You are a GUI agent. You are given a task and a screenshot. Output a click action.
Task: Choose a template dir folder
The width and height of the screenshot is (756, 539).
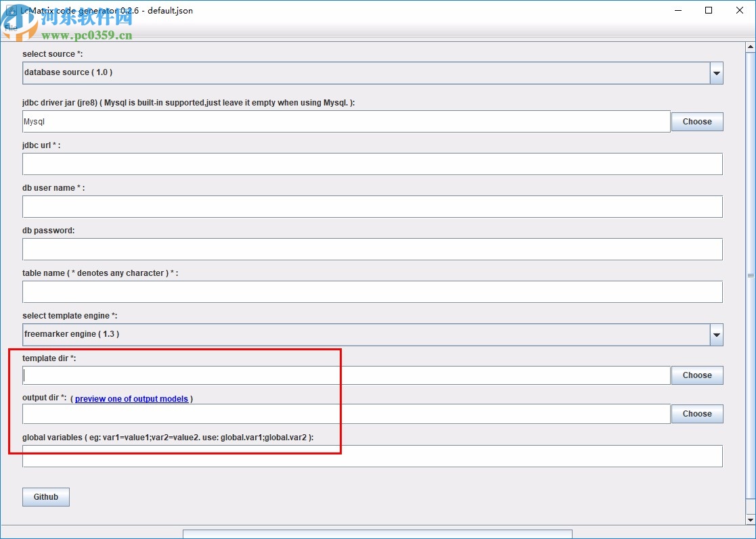coord(697,375)
